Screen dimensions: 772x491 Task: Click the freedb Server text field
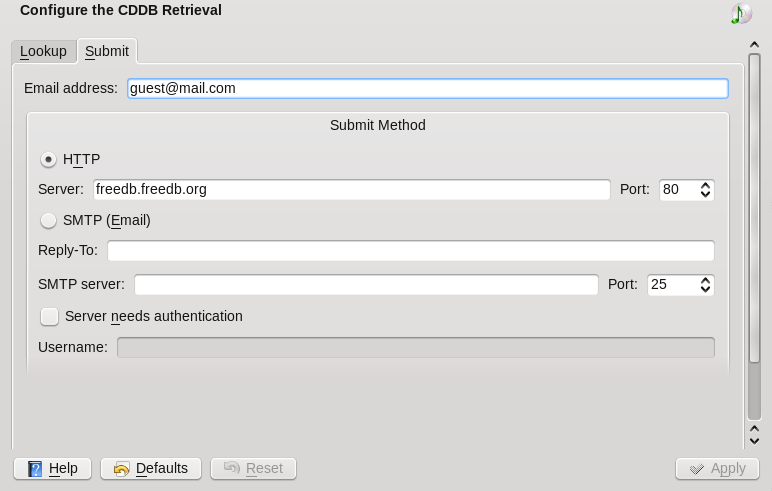coord(351,189)
